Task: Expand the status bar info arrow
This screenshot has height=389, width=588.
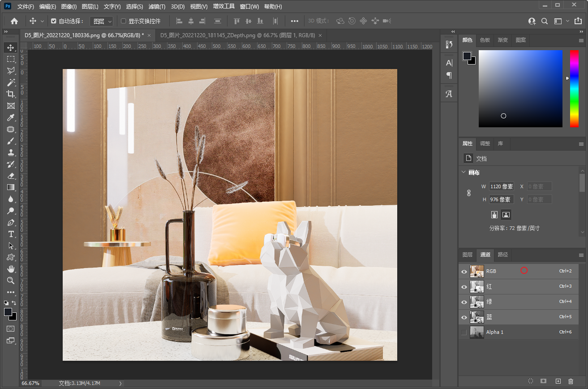Action: pyautogui.click(x=120, y=384)
